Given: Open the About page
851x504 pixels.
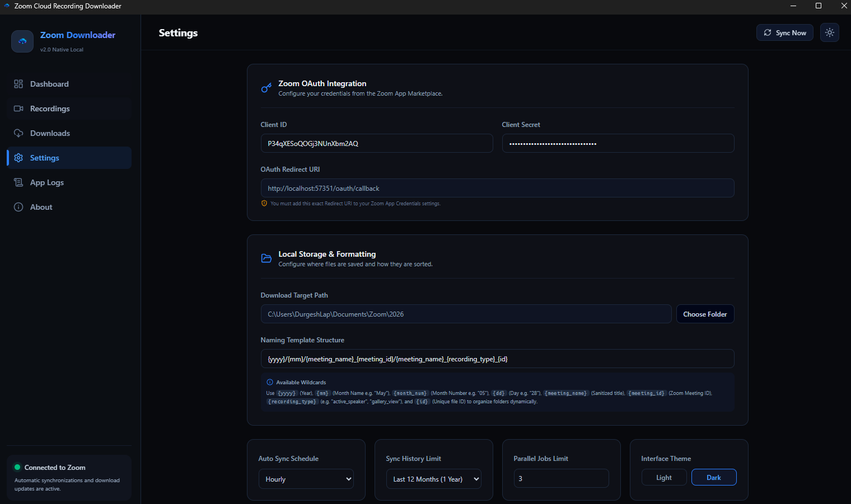Looking at the screenshot, I should pos(69,207).
